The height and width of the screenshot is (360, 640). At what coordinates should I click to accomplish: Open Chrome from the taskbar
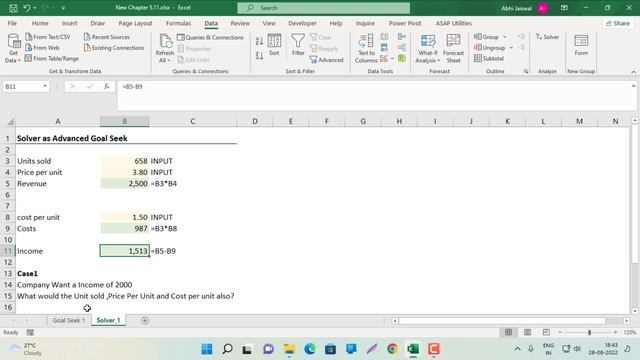pyautogui.click(x=392, y=349)
